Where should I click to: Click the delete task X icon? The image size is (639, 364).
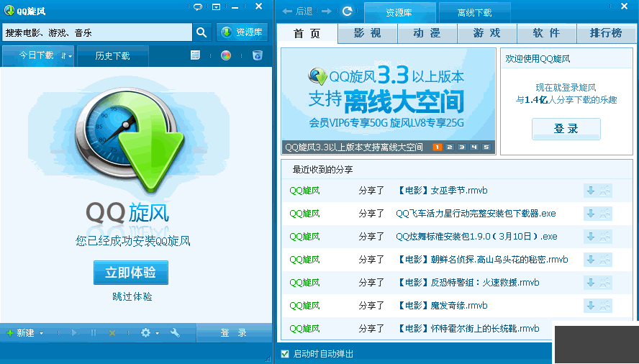coord(112,333)
